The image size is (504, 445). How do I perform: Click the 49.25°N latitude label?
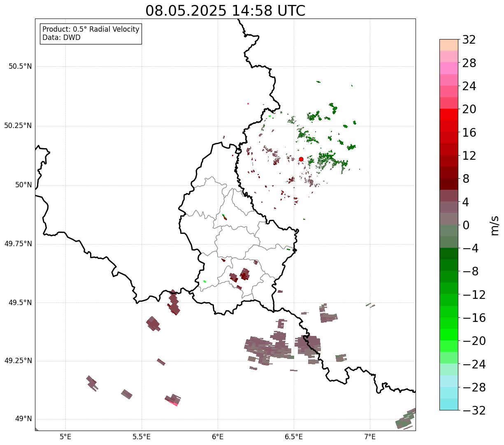[18, 361]
